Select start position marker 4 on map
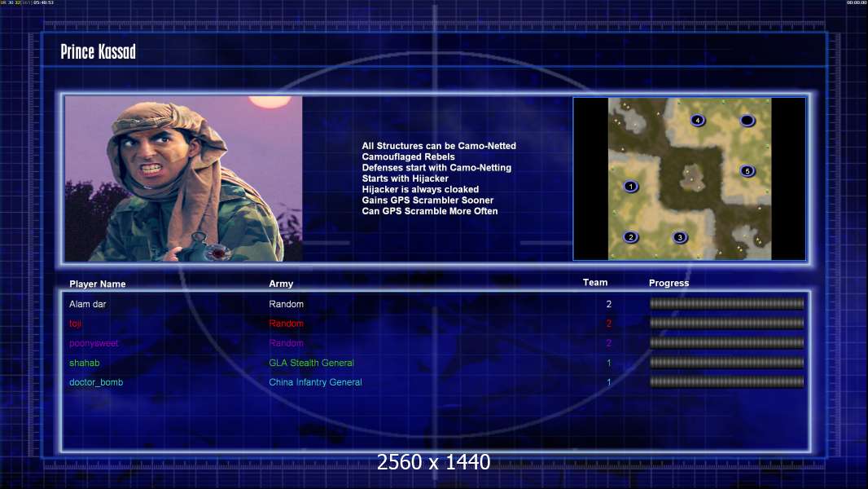 tap(698, 120)
